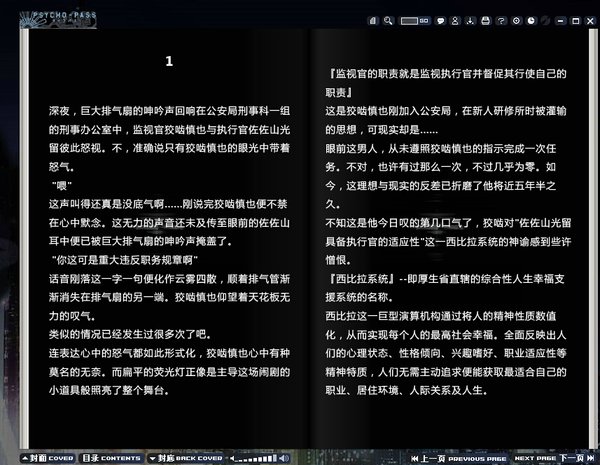Viewport: 600px width, 465px height.
Task: Click the text “你这可是重大违反职务规章啊”
Action: (124, 260)
